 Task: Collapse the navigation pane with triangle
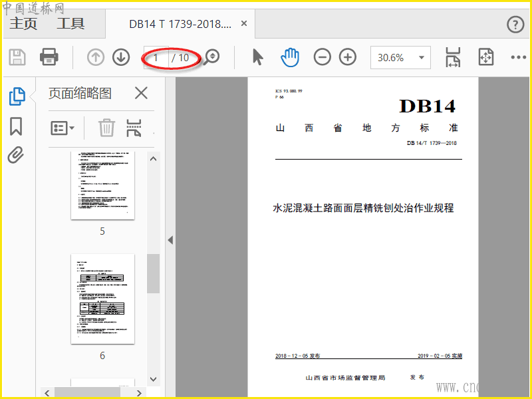pos(170,240)
